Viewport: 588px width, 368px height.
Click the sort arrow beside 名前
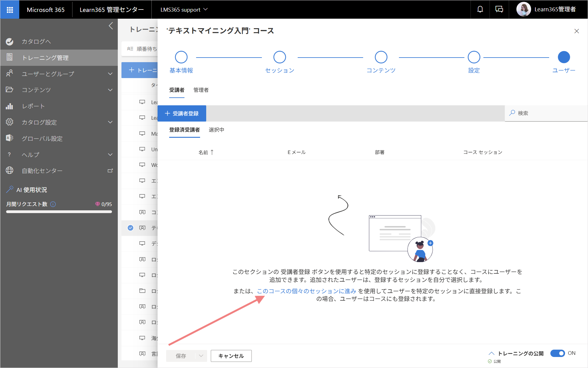[212, 152]
